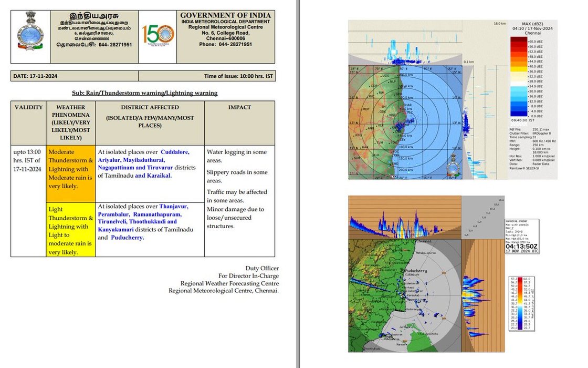Image resolution: width=588 pixels, height=368 pixels.
Task: Click the 'Puducherry' label on Karaikal map
Action: (x=416, y=270)
